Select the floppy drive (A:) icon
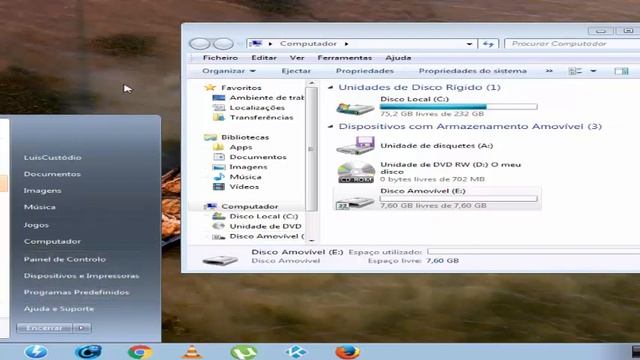640x360 pixels. (356, 146)
